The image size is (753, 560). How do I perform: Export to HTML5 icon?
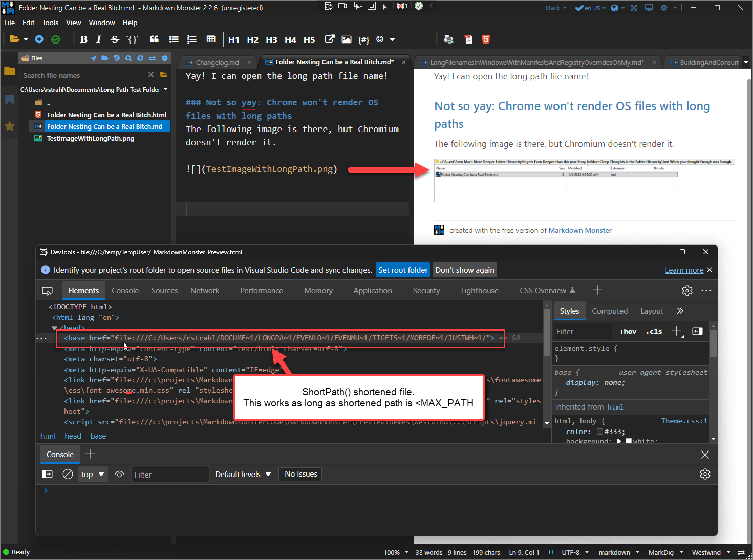tap(486, 39)
